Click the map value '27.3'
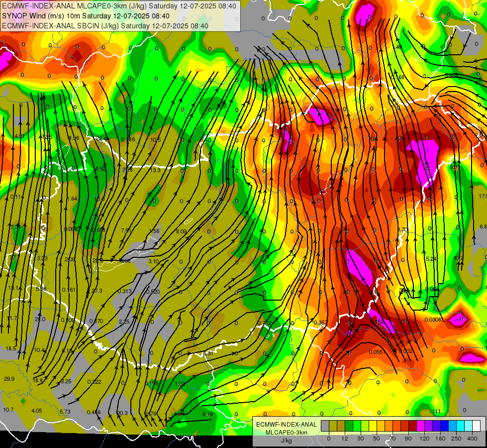This screenshot has height=448, width=487. 97,291
